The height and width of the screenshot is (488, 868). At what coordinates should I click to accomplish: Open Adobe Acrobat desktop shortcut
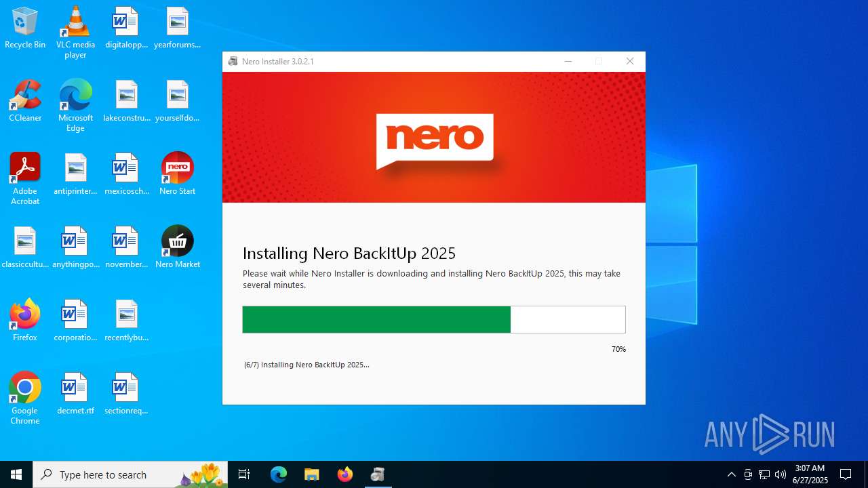click(x=25, y=179)
